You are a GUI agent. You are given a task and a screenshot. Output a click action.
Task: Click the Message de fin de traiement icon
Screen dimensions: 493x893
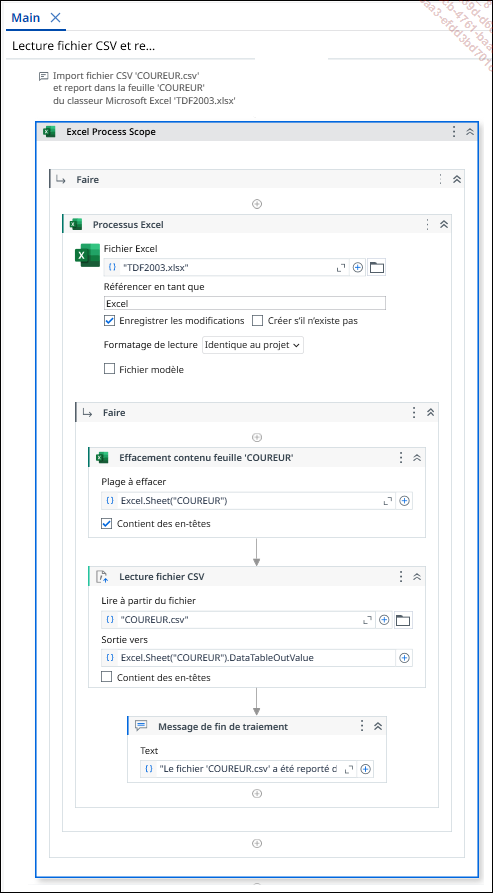(x=141, y=726)
